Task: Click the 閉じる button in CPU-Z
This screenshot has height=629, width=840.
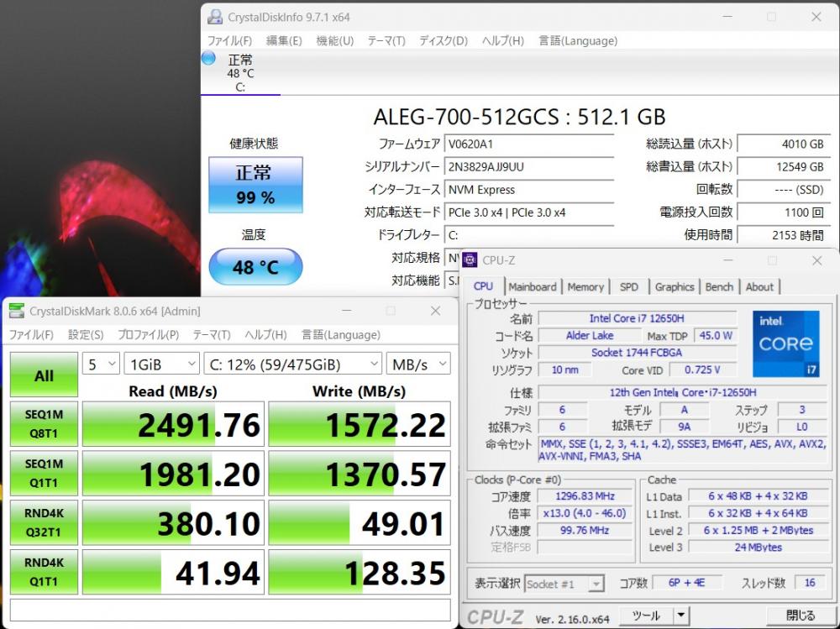Action: pyautogui.click(x=801, y=615)
